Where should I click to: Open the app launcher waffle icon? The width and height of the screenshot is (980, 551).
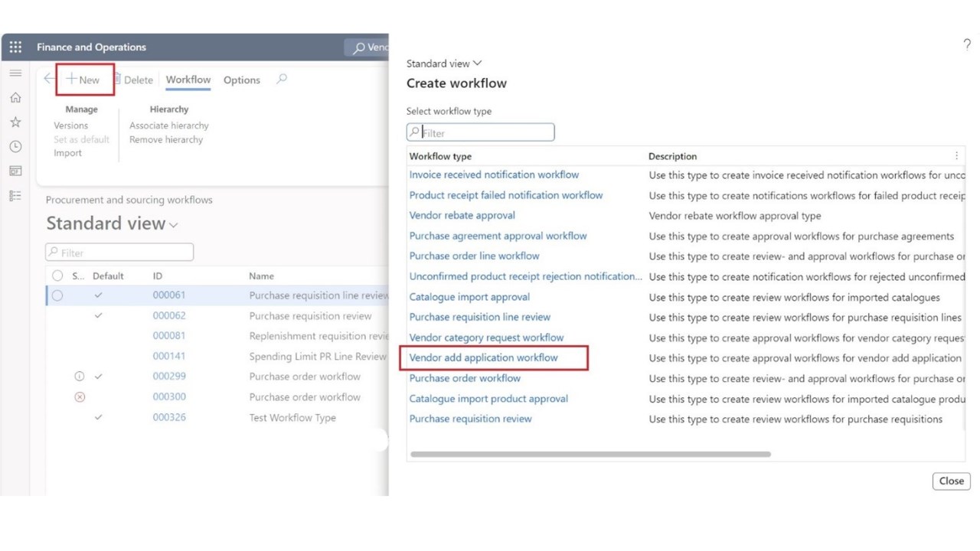[15, 47]
